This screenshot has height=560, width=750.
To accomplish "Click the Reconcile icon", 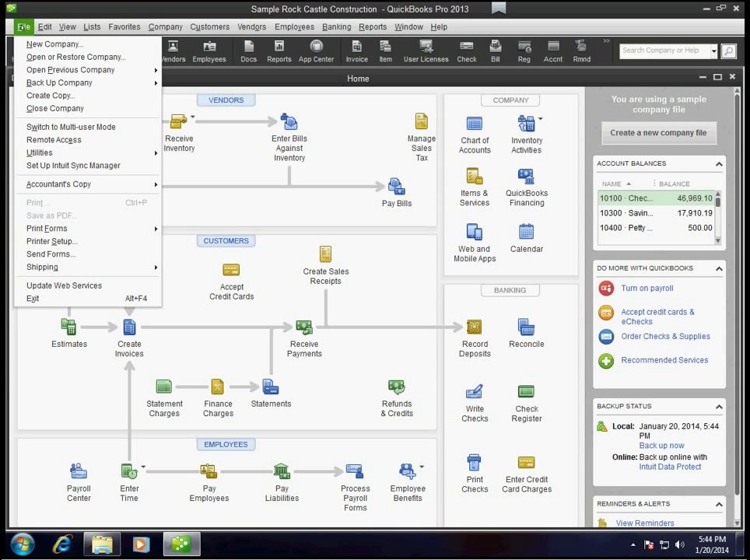I will pos(526,327).
